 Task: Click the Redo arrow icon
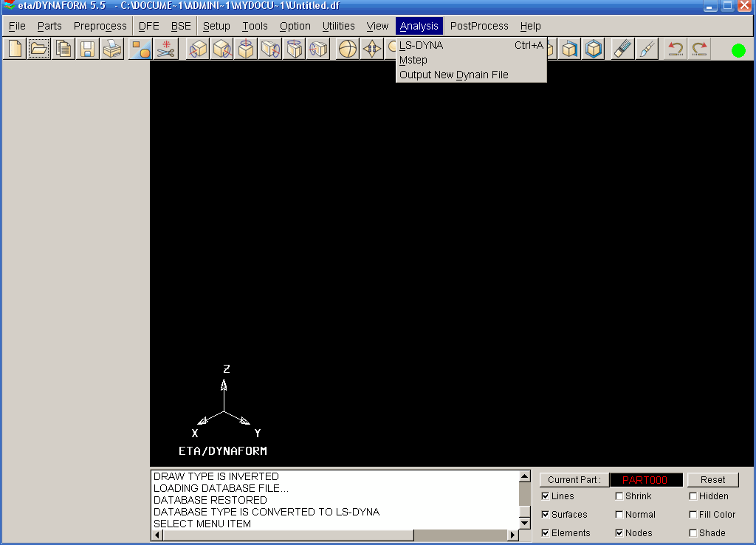[x=700, y=49]
